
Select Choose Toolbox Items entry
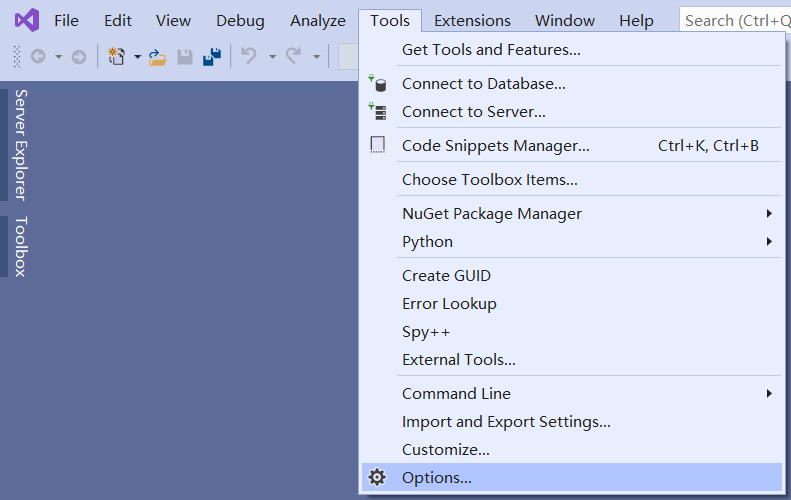click(572, 180)
